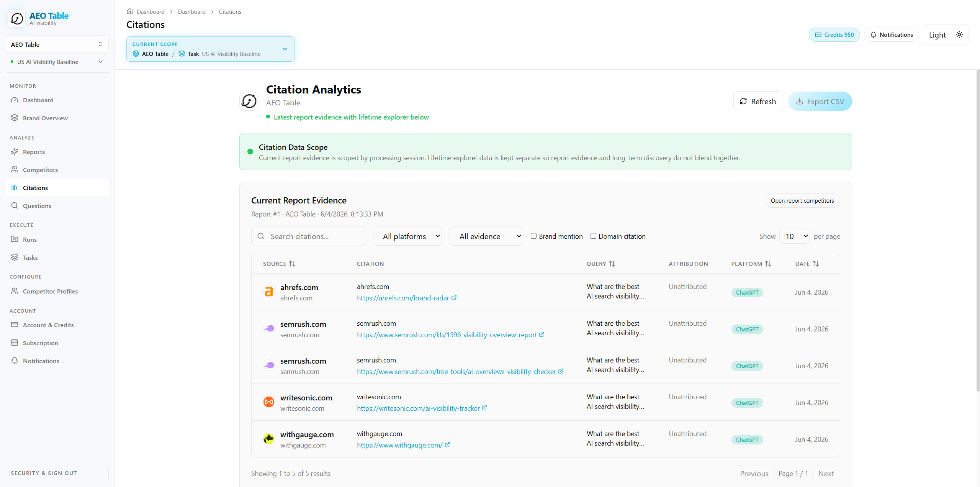Click the task layers icon in Current Scope
The height and width of the screenshot is (487, 980).
click(x=182, y=54)
